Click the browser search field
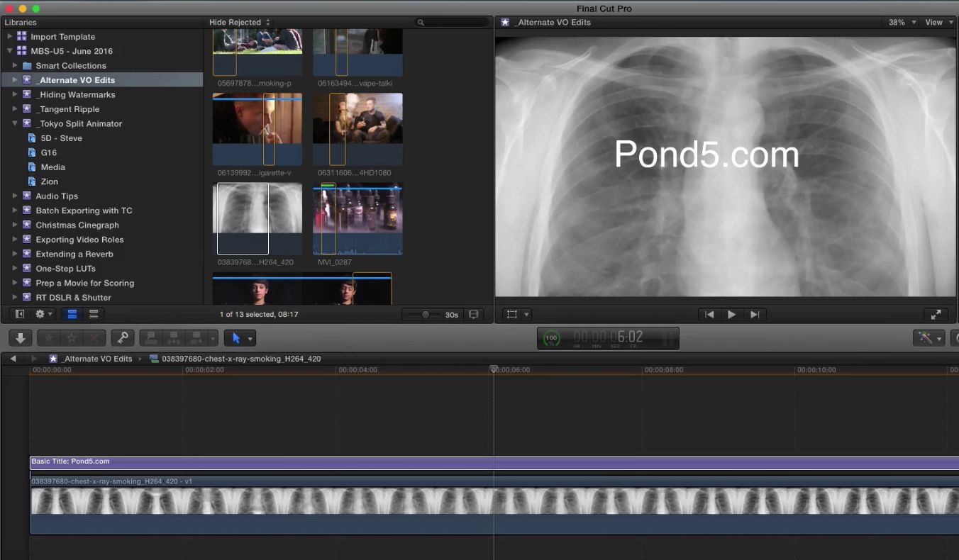The image size is (959, 560). (452, 22)
